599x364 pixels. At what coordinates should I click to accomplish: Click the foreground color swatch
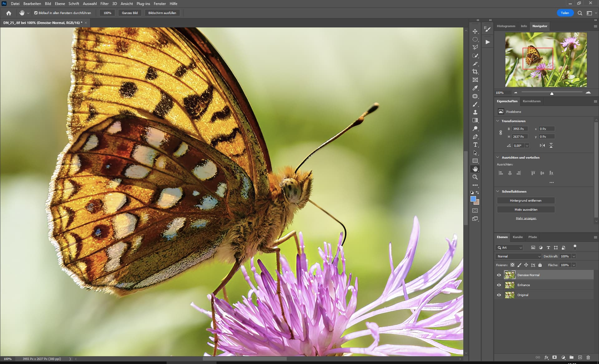(x=473, y=199)
